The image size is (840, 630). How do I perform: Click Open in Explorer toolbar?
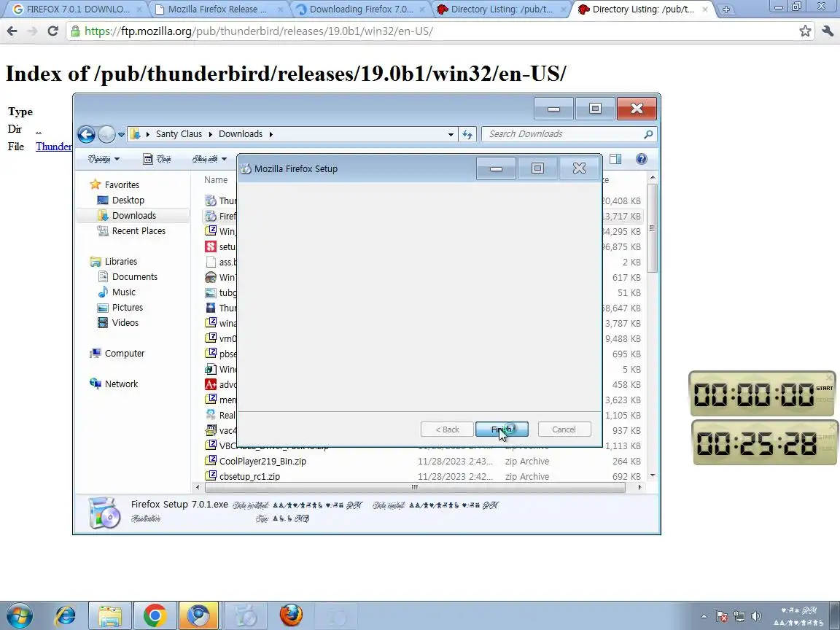click(157, 159)
